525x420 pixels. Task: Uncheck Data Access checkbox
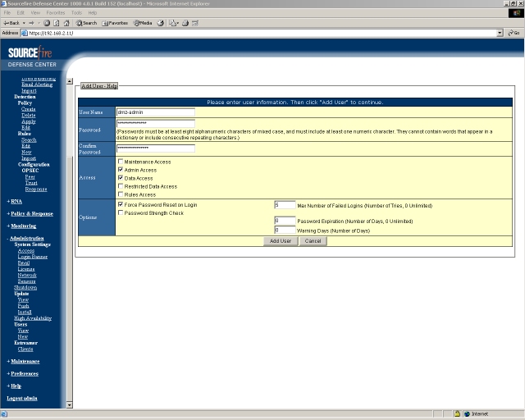pyautogui.click(x=121, y=178)
